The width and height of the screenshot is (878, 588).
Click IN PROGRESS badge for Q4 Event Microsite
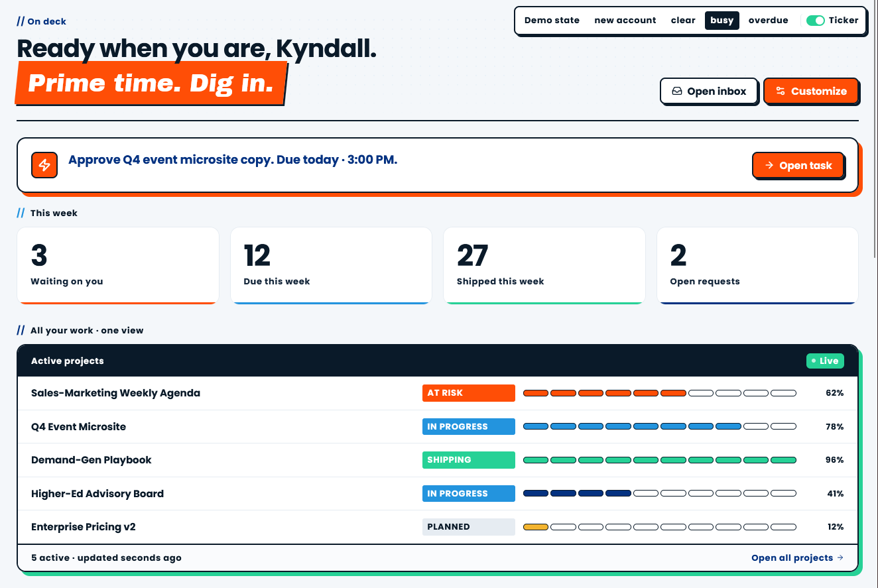click(469, 427)
